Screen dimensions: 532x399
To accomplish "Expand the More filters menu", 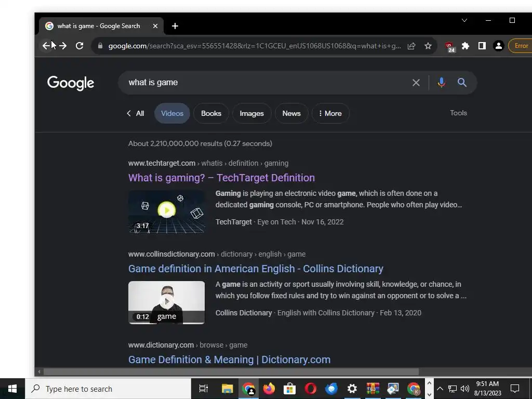I will pos(330,113).
